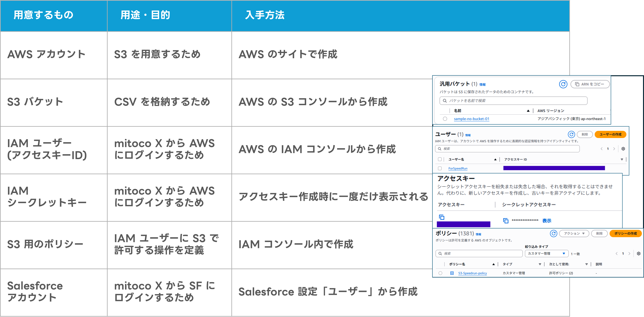The image size is (644, 317).
Task: Expand the S3-Speedrun-policy row plus icon
Action: [x=452, y=273]
